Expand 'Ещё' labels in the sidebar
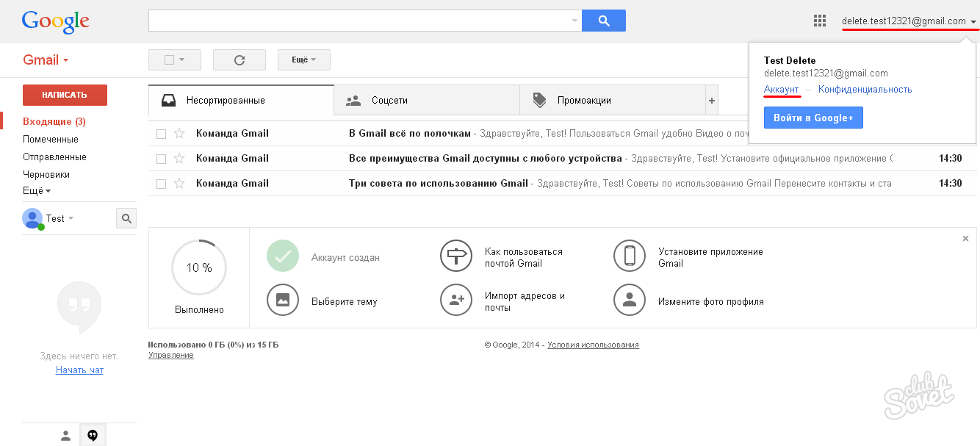The height and width of the screenshot is (446, 980). [37, 191]
